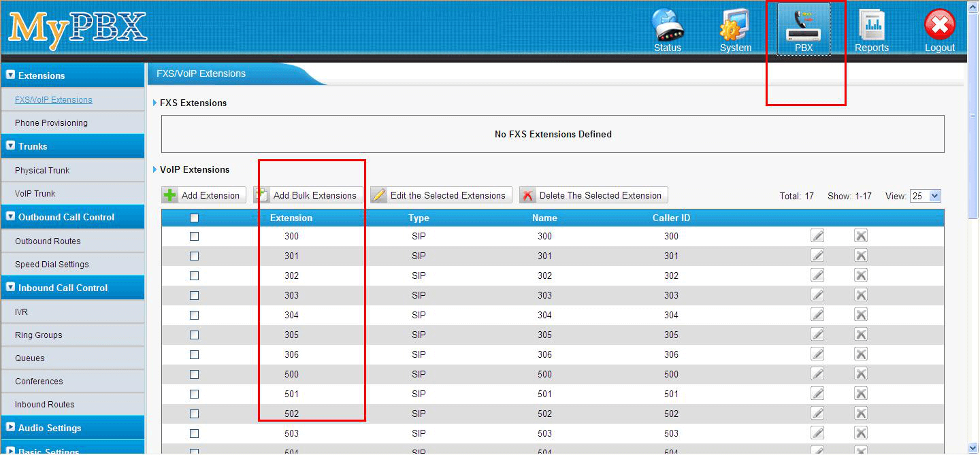Image resolution: width=980 pixels, height=455 pixels.
Task: Edit extension 301 with pencil icon
Action: pos(817,256)
